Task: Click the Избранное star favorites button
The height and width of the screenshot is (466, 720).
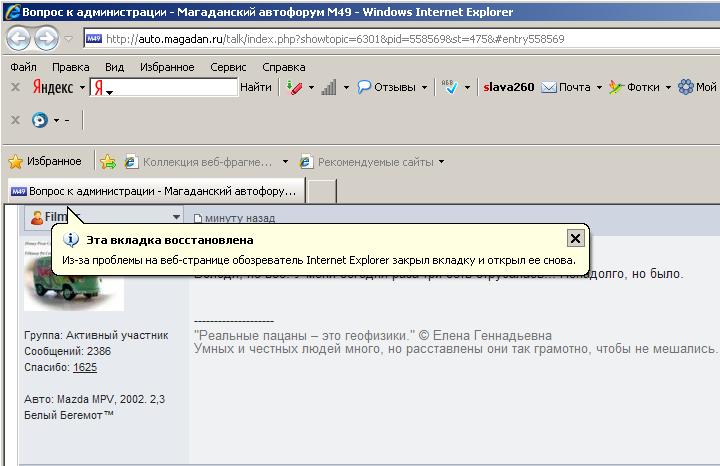Action: 45,161
